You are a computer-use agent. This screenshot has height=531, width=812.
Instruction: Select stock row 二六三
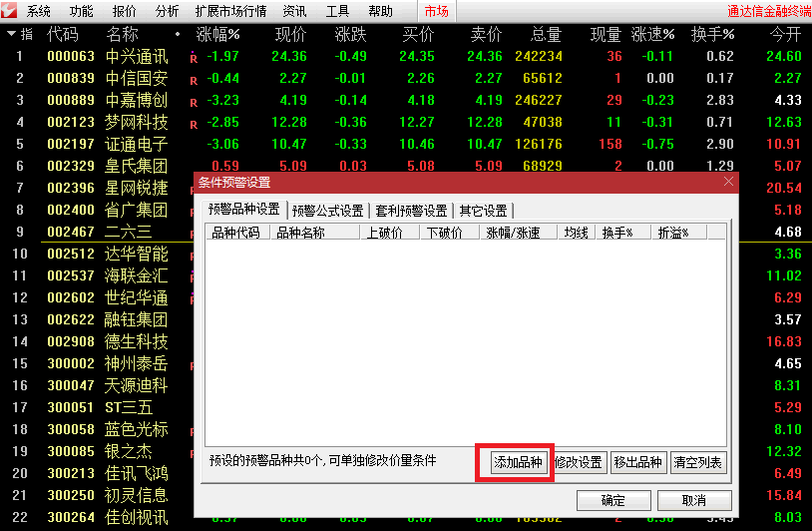pos(129,232)
